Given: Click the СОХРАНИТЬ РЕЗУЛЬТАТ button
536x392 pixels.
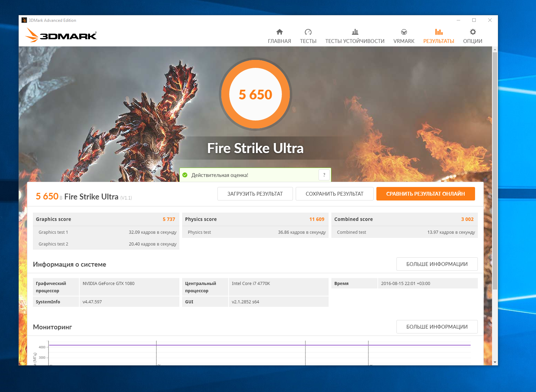Looking at the screenshot, I should tap(334, 194).
